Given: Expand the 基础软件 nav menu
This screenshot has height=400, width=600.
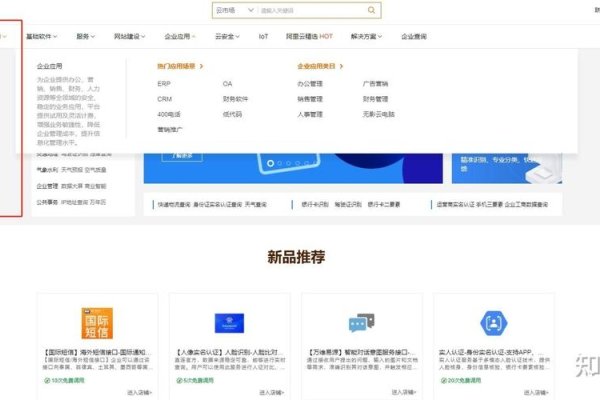Looking at the screenshot, I should coord(41,36).
